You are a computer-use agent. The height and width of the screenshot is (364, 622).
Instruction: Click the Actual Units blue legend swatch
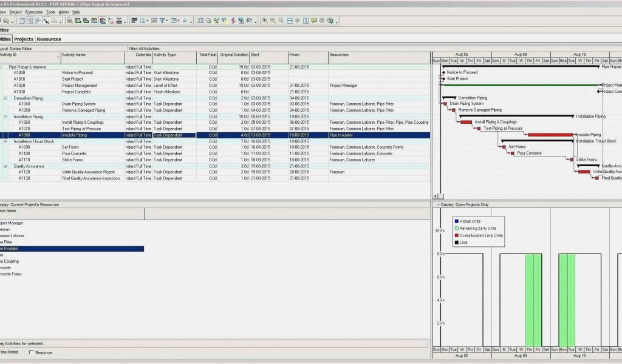457,221
